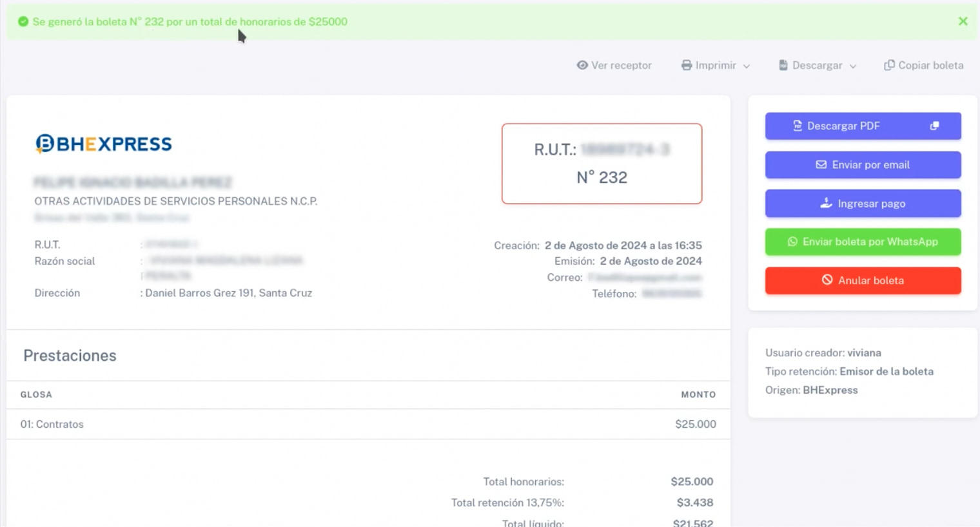Click the PDF file icon on Descargar PDF
980x527 pixels.
point(798,126)
